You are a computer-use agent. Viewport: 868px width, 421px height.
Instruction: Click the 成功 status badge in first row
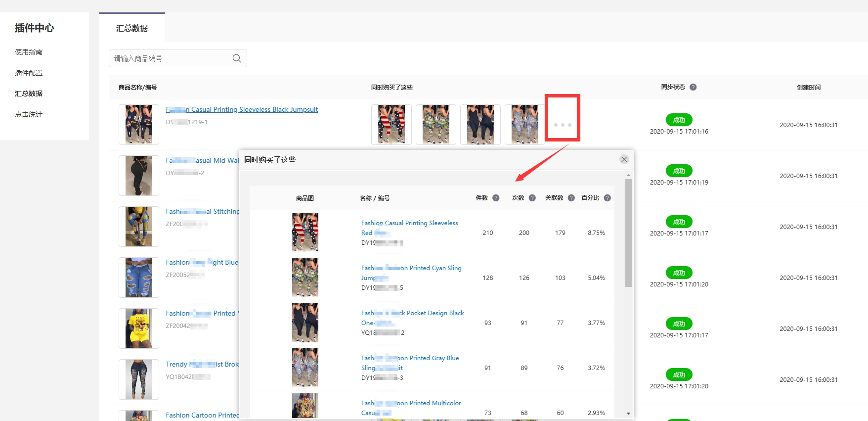(x=679, y=120)
